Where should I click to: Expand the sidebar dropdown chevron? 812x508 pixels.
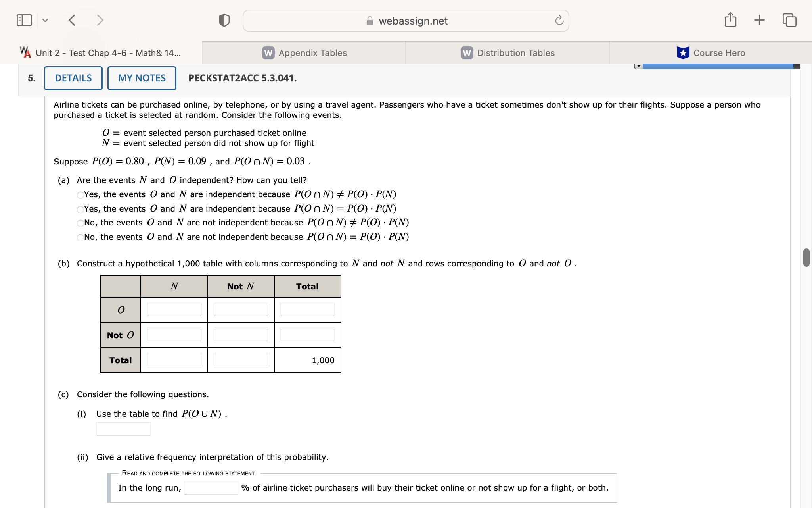click(45, 20)
